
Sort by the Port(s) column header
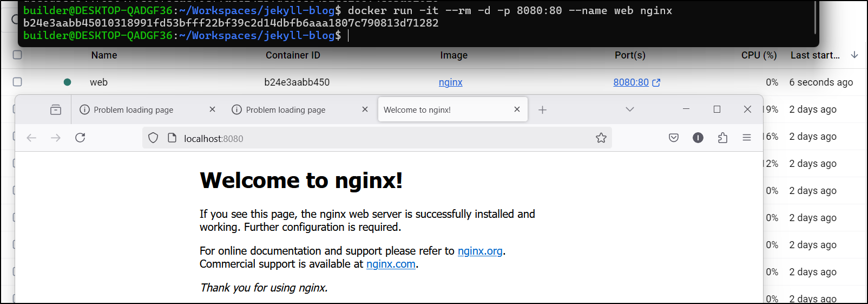[630, 55]
